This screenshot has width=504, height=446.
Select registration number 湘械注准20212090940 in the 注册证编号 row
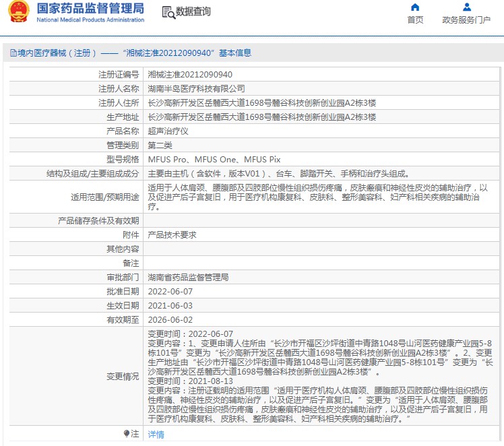coord(190,75)
